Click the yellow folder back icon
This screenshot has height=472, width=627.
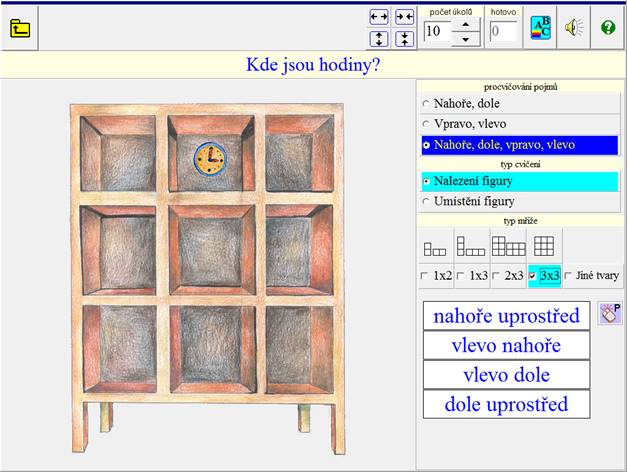pos(20,28)
